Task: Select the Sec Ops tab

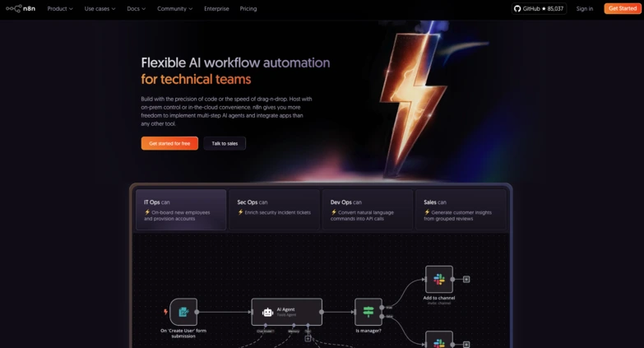Action: click(x=274, y=210)
